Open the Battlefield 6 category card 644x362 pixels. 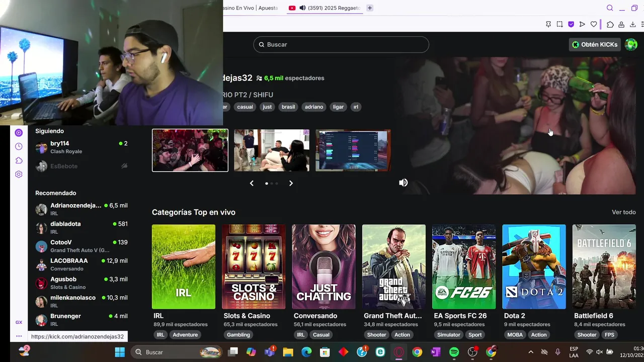[x=604, y=266]
